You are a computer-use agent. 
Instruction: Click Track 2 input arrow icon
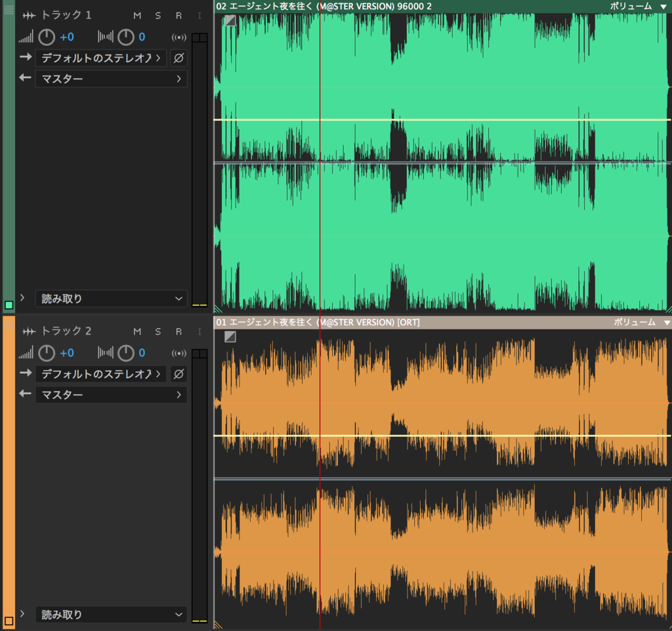(26, 373)
